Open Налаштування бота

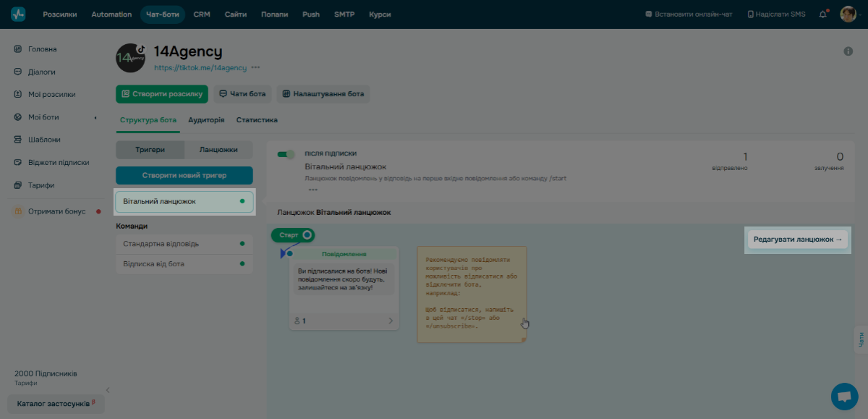point(323,94)
